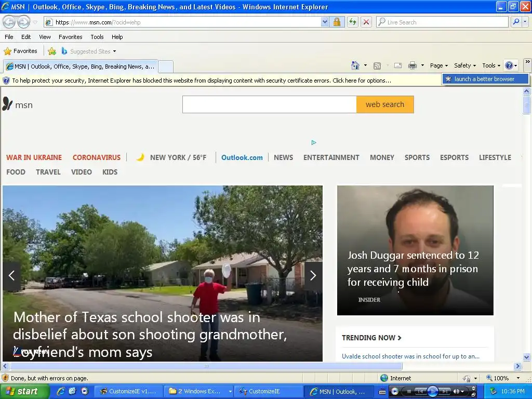Open the Tools command bar menu

491,65
